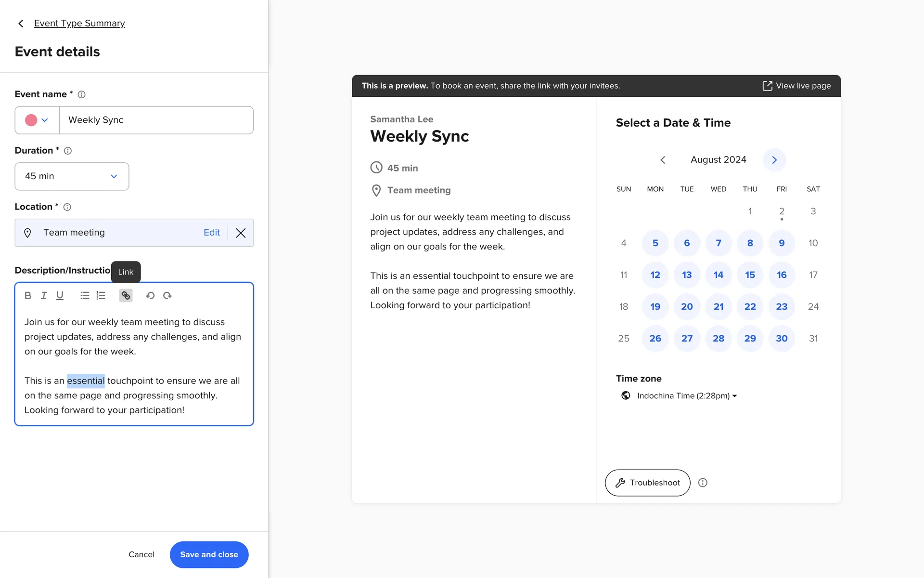Open the Event name info tooltip icon

click(82, 94)
